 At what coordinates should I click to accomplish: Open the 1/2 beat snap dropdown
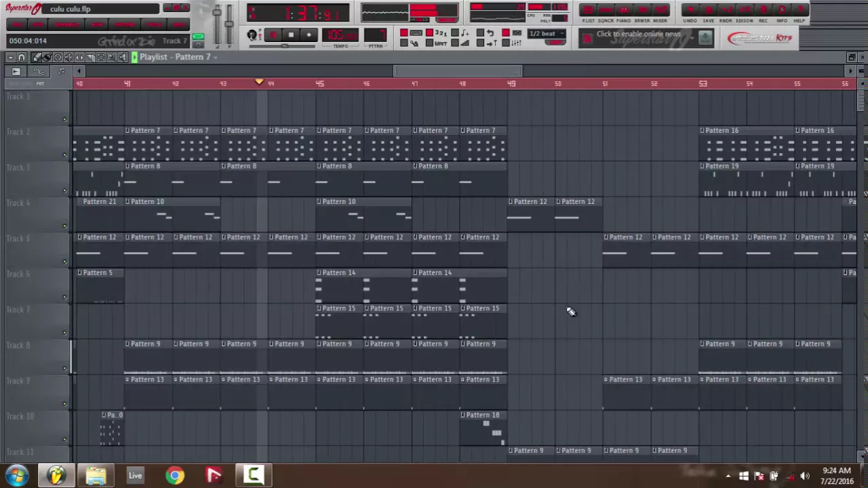[547, 34]
